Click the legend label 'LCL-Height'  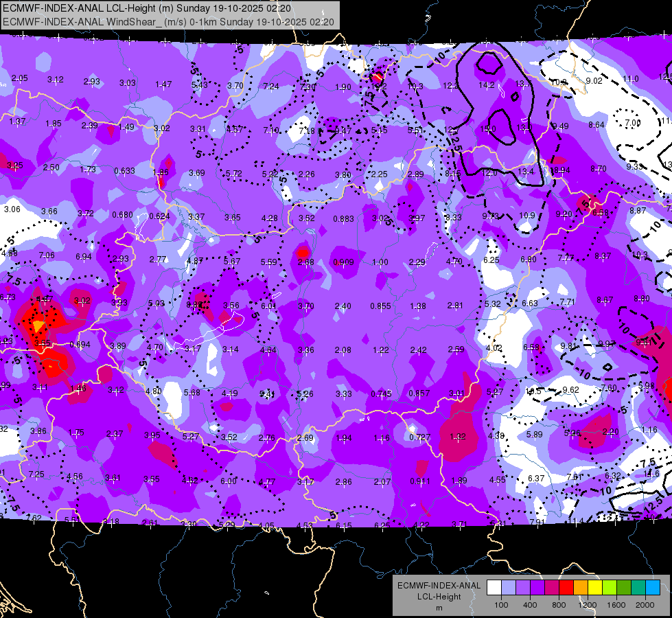(439, 597)
